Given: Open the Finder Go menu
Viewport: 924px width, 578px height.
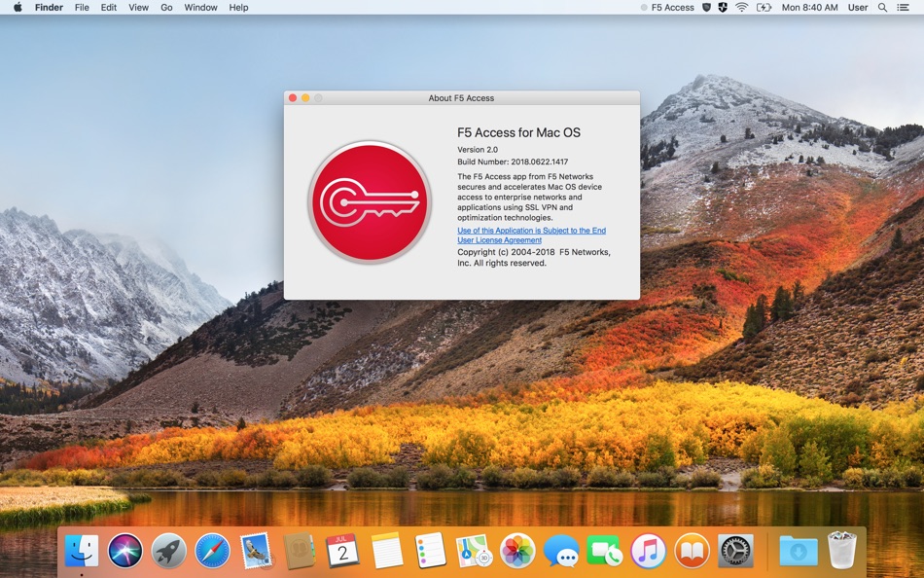Looking at the screenshot, I should [166, 7].
